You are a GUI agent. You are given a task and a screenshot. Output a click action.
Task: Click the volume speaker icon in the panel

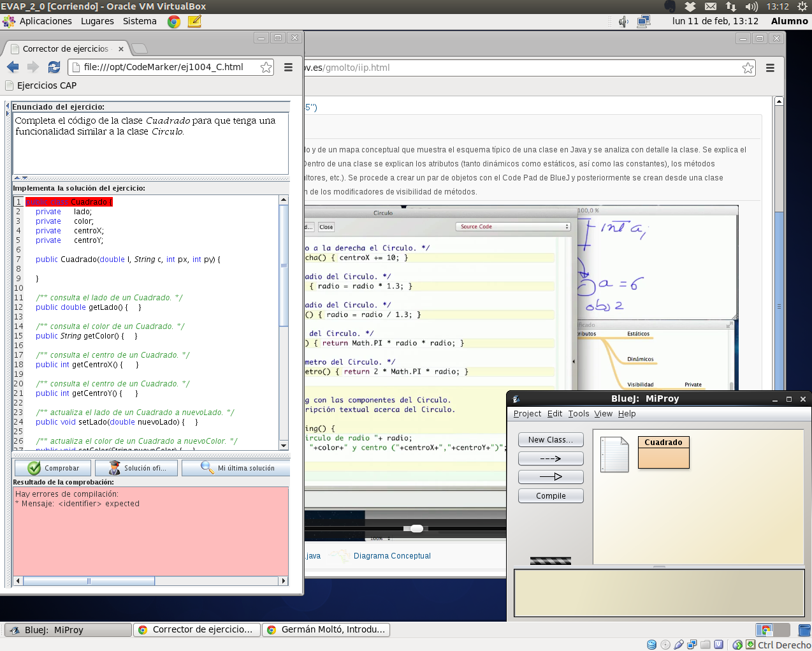(623, 22)
